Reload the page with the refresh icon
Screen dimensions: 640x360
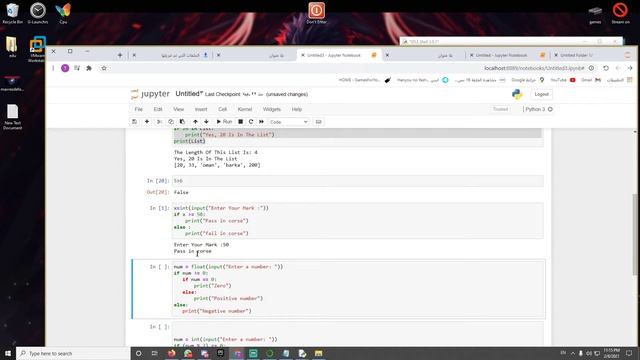(606, 68)
